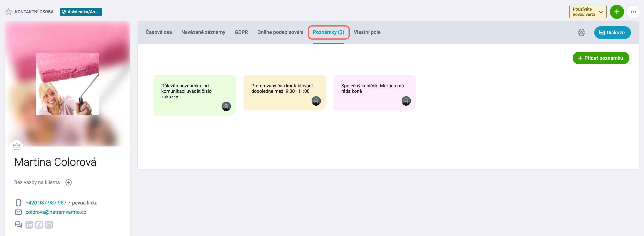
Task: Select the GDPR tab
Action: click(x=241, y=32)
